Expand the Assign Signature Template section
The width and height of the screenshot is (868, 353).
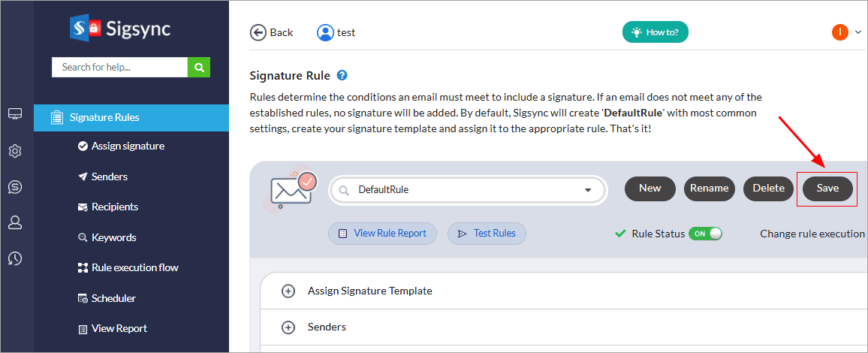click(x=288, y=291)
